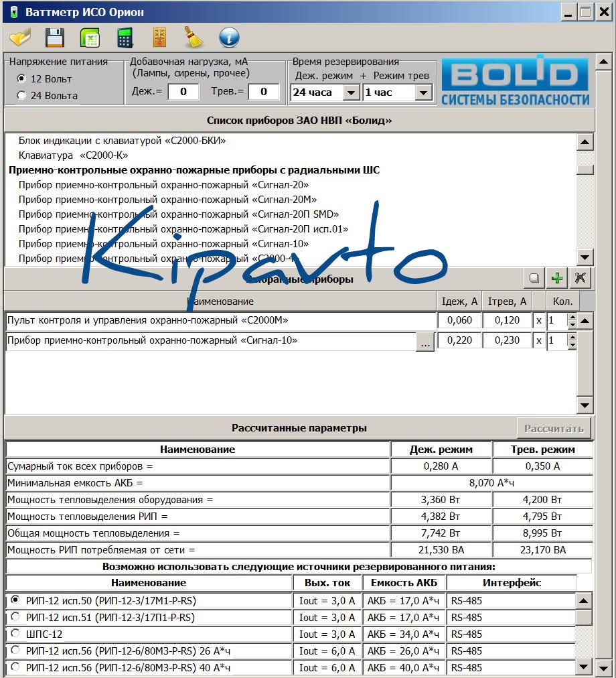The width and height of the screenshot is (616, 678).
Task: Choose ШПС-12 power source
Action: (15, 633)
